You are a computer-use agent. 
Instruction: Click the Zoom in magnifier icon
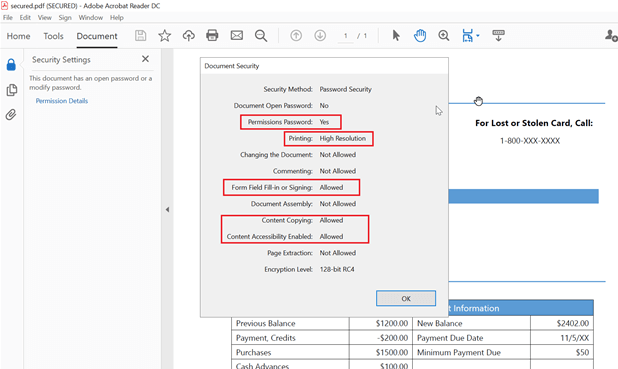click(x=444, y=36)
